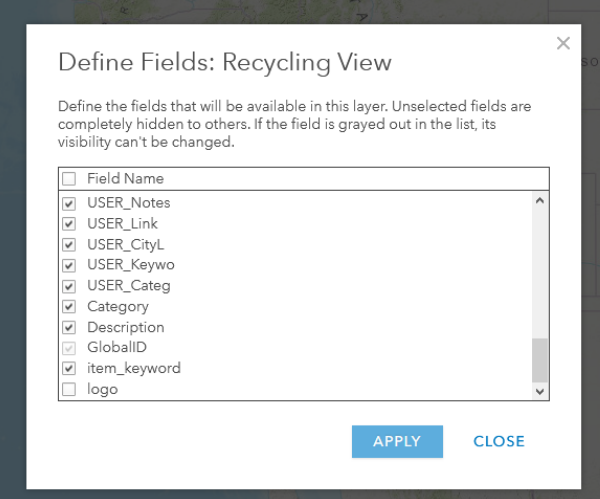Uncheck the Description field checkbox
Screen dimensions: 600x499
point(69,327)
